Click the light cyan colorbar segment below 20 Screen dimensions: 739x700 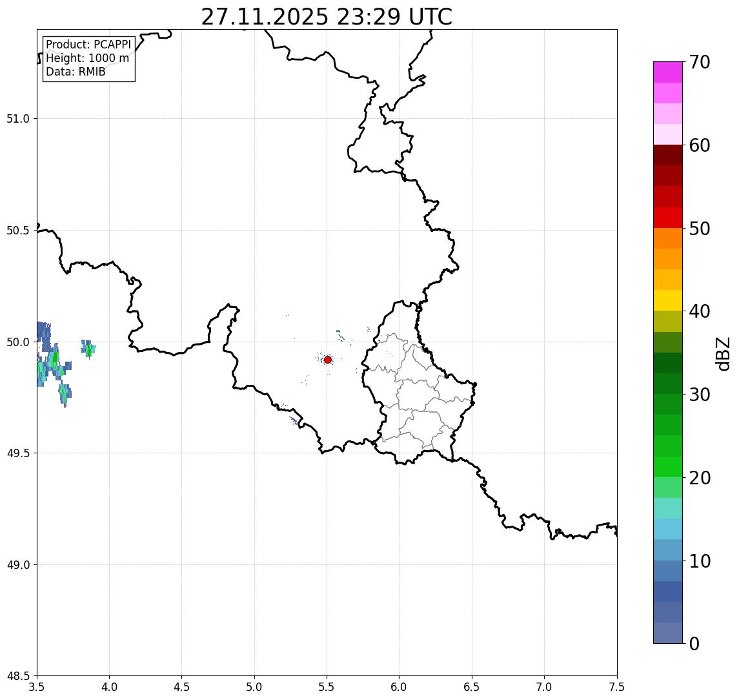click(668, 508)
